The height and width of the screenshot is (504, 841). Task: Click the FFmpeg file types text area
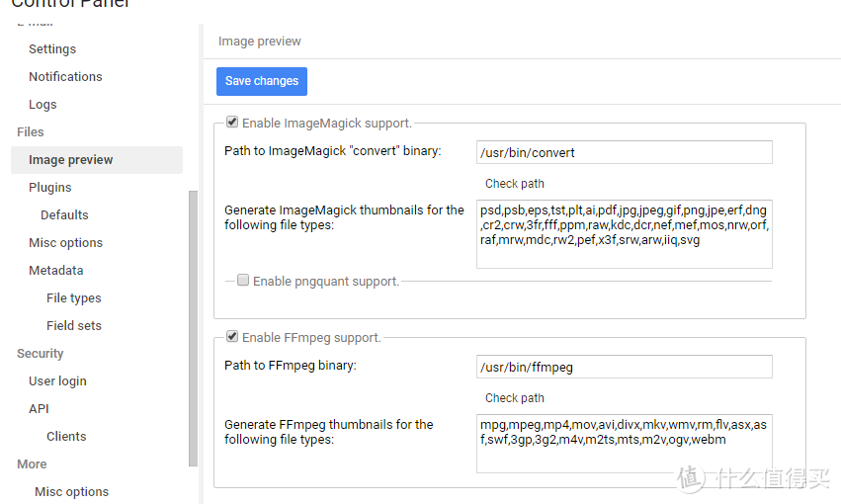(x=625, y=444)
